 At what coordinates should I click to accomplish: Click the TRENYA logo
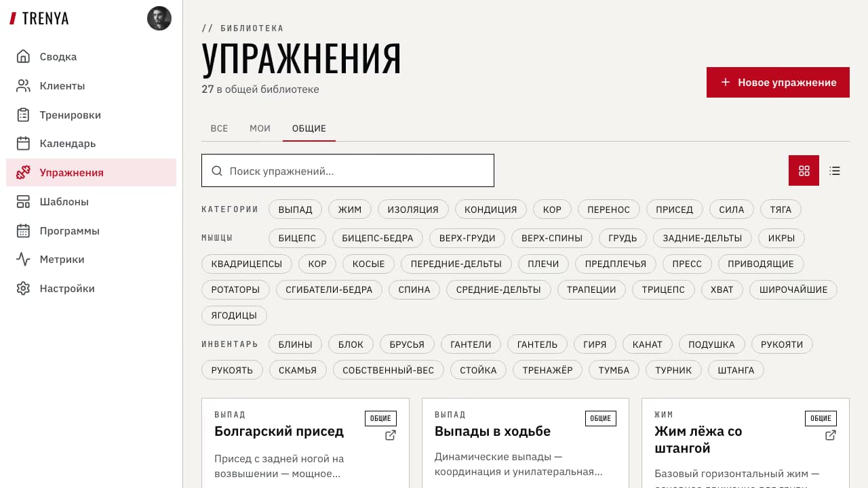click(x=39, y=19)
